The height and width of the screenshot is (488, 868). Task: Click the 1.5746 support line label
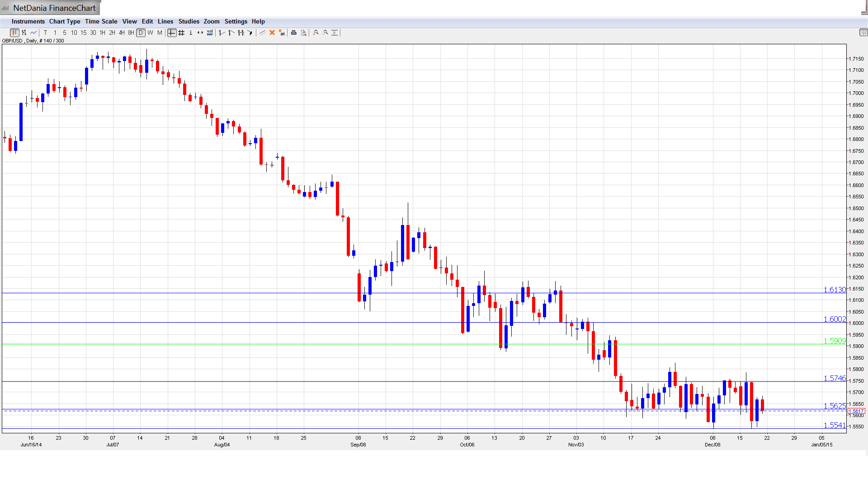(834, 378)
